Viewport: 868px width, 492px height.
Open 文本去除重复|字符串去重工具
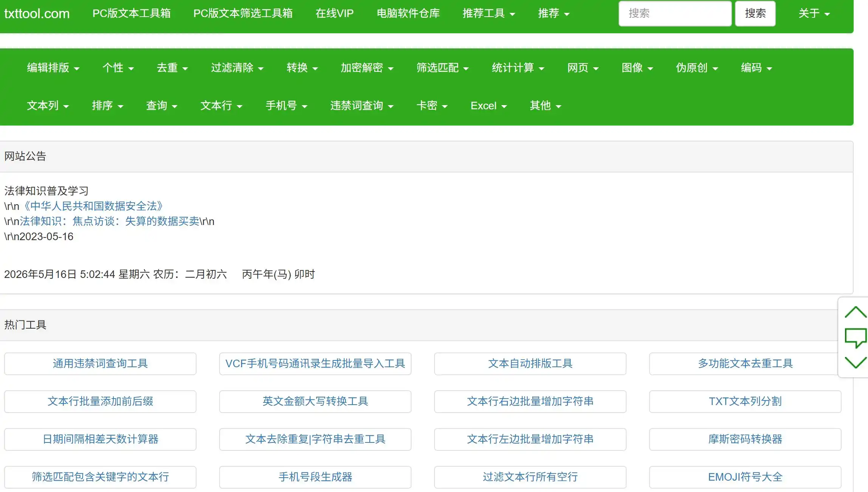point(315,439)
